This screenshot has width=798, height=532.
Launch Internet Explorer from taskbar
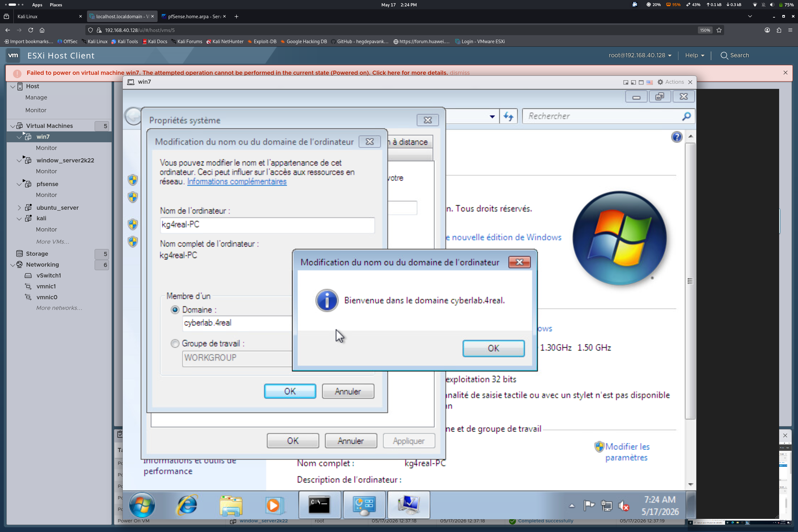pos(187,505)
